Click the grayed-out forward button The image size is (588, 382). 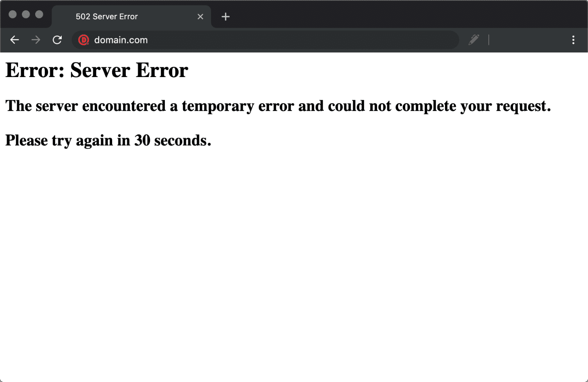(36, 40)
